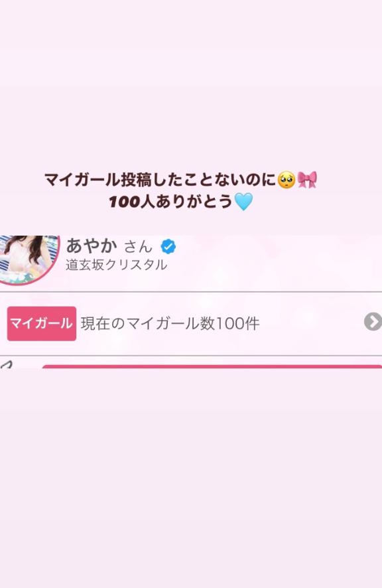Click the text 現在のマイガール数100件
382x588 pixels.
(x=170, y=323)
